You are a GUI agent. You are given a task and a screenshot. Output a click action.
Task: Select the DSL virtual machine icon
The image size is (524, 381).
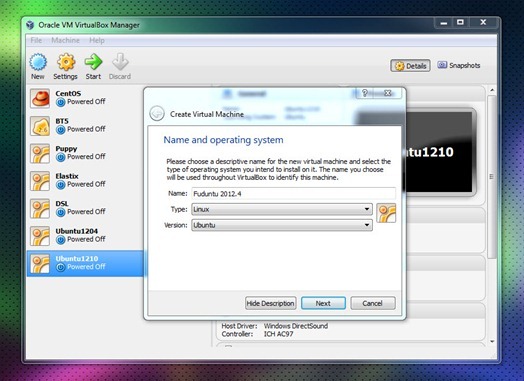pos(40,209)
